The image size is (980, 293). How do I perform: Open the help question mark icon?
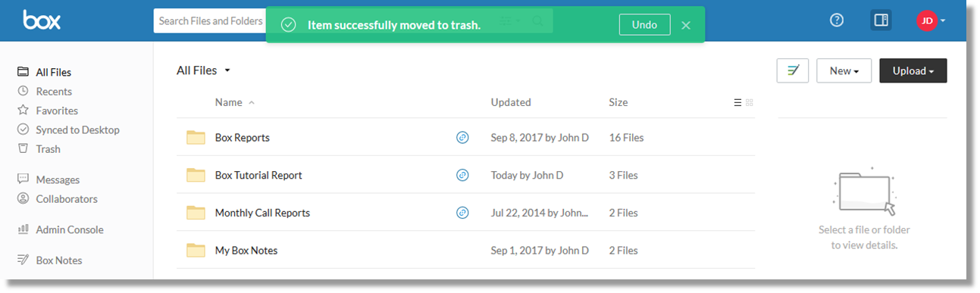pos(837,20)
